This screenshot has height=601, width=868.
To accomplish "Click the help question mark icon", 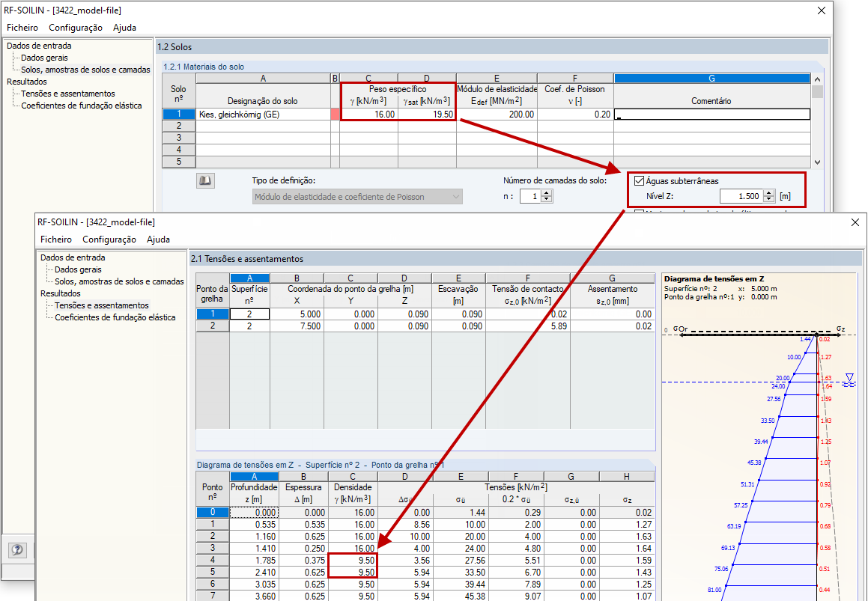I will (18, 549).
